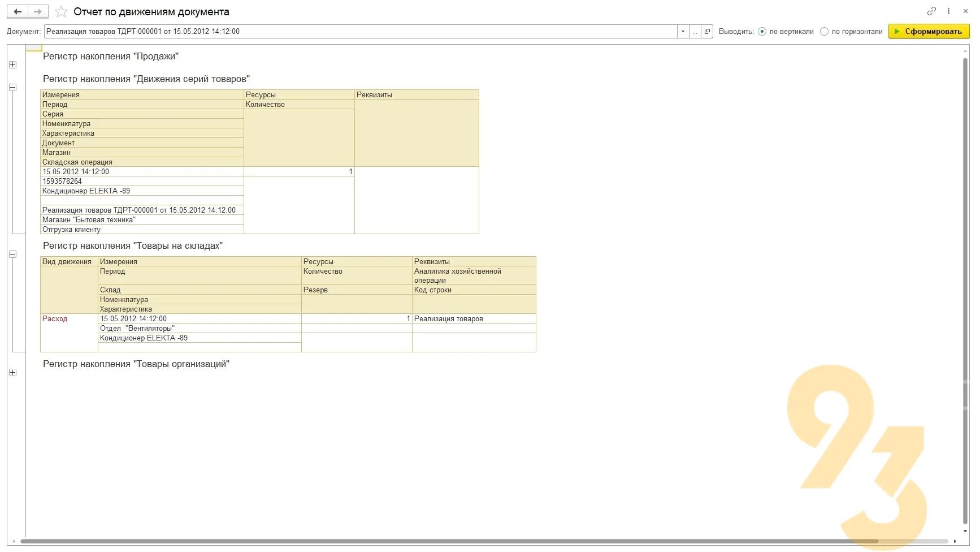Viewport: 980px width, 552px height.
Task: Close the report tab with X icon
Action: (965, 11)
